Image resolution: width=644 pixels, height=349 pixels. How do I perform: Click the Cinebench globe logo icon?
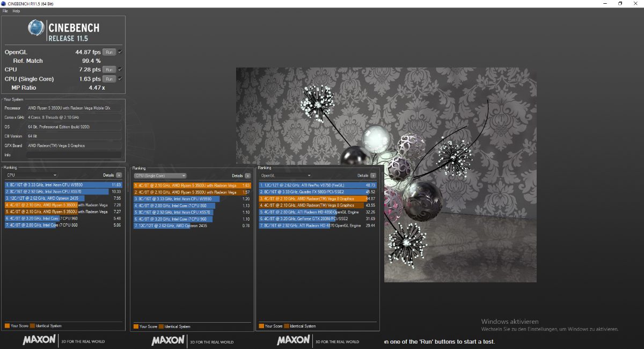pos(36,28)
